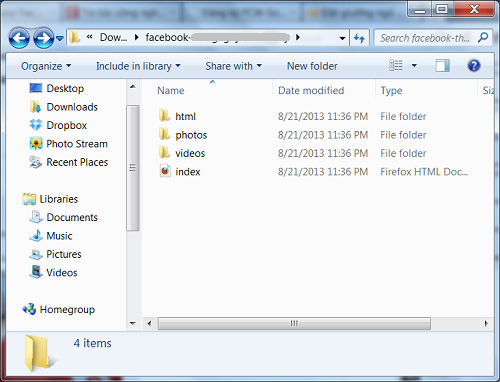Click the folder icon in the address bar
The width and height of the screenshot is (500, 382).
tap(75, 37)
